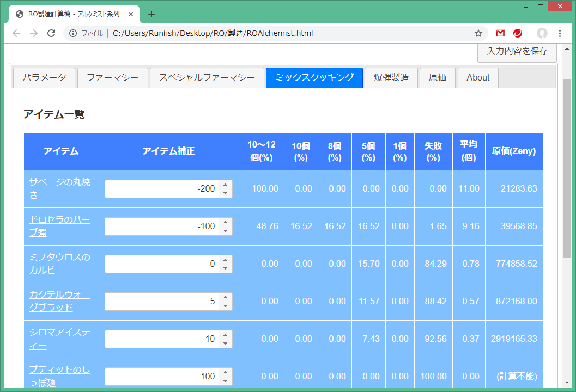This screenshot has width=576, height=392.
Task: Click the address bar URL
Action: pyautogui.click(x=213, y=33)
